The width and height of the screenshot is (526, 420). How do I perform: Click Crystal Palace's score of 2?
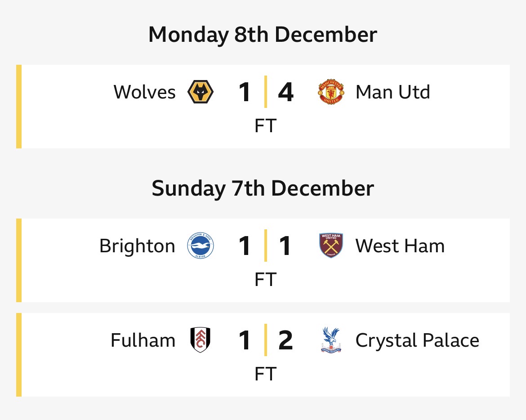pyautogui.click(x=285, y=340)
